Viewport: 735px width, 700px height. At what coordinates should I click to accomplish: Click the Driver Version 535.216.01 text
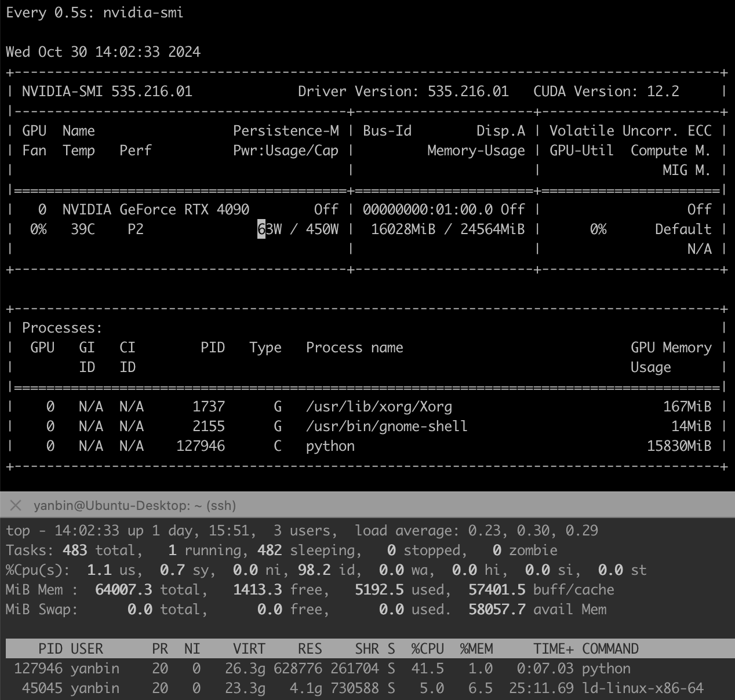click(x=403, y=92)
